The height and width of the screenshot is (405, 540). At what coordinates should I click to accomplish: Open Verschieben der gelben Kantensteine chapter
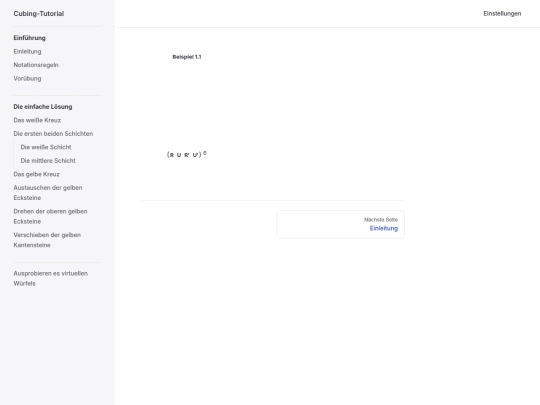click(x=47, y=240)
